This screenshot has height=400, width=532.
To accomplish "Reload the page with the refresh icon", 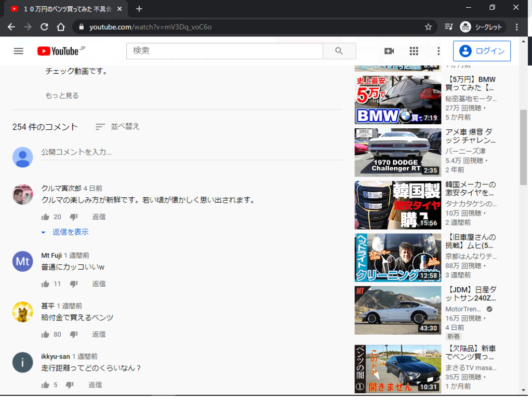I will click(44, 27).
